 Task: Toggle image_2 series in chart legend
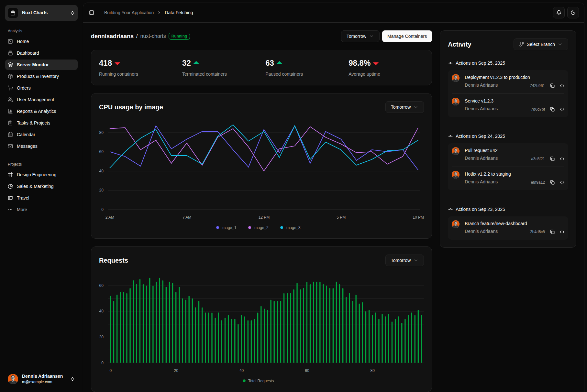click(258, 228)
